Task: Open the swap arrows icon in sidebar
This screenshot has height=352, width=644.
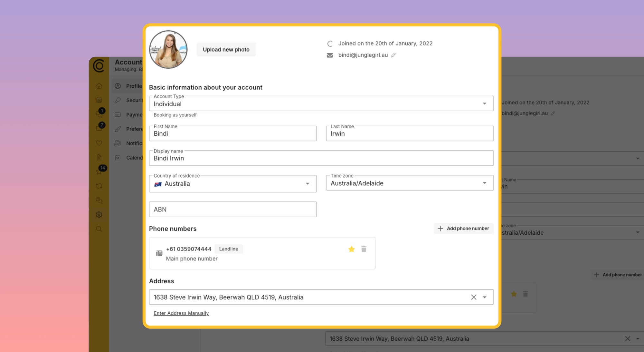Action: click(99, 186)
